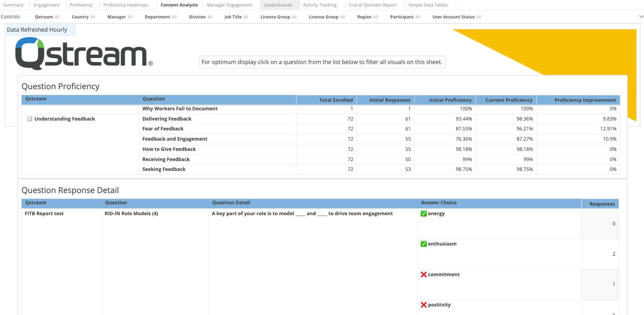Click the Responses column header
The height and width of the screenshot is (315, 644).
point(601,203)
